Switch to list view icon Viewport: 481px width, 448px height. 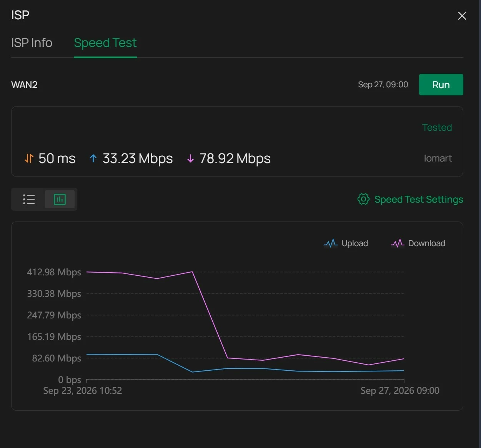pos(29,199)
